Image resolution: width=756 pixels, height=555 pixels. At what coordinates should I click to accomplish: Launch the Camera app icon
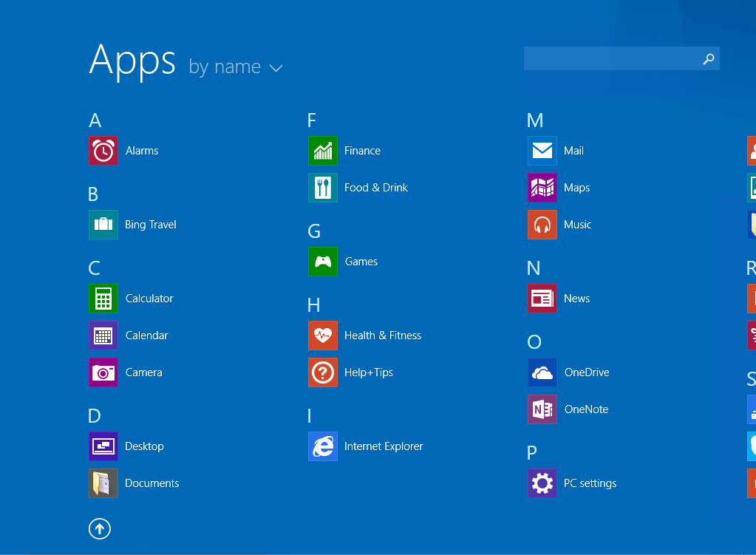[103, 372]
